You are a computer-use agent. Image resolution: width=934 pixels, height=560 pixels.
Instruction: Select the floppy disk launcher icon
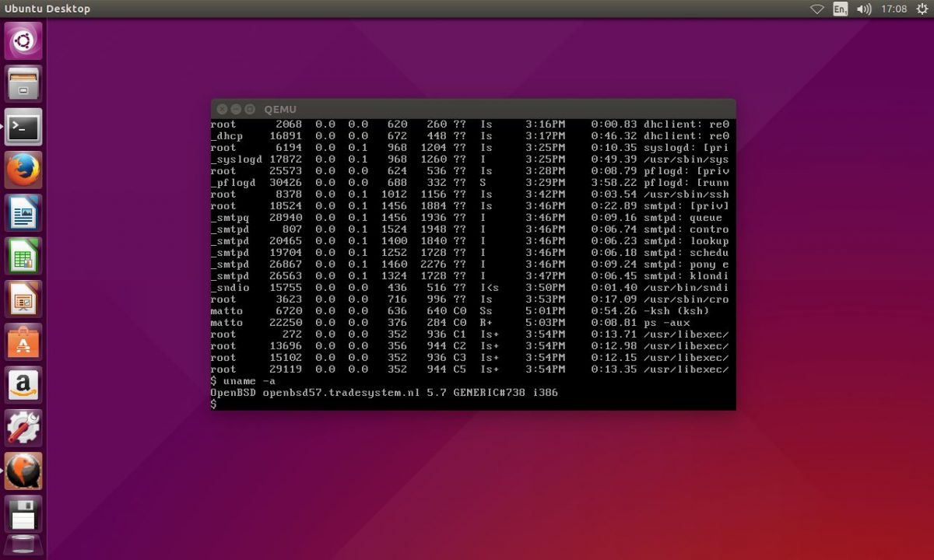pyautogui.click(x=23, y=512)
